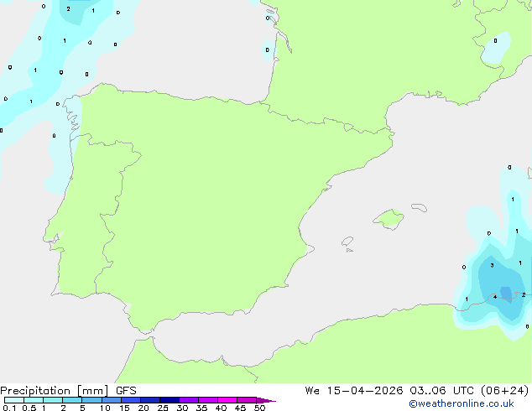532x411 pixels.
Task: Pick the 15–20 mm legend color swatch
Action: click(131, 400)
